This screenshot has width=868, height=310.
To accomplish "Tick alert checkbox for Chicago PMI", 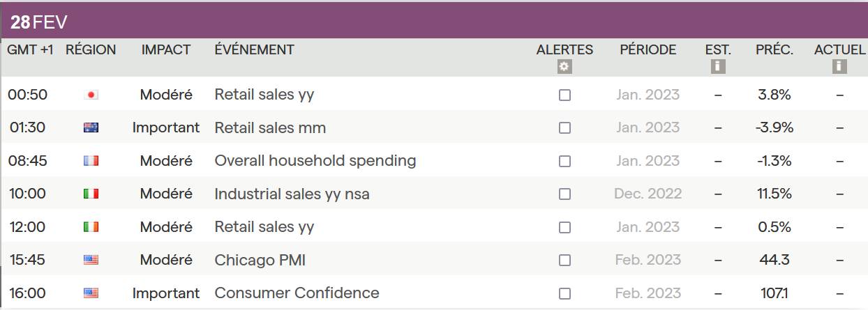I will (564, 260).
